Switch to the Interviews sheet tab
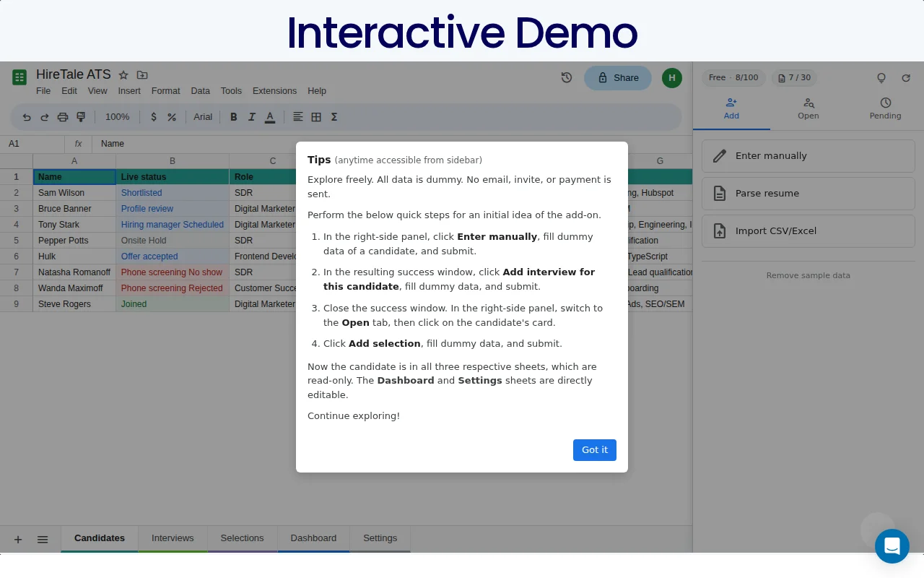This screenshot has height=578, width=924. (173, 538)
